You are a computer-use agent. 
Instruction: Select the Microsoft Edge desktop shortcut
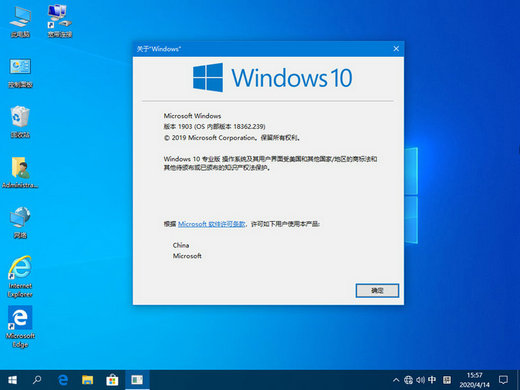point(20,327)
